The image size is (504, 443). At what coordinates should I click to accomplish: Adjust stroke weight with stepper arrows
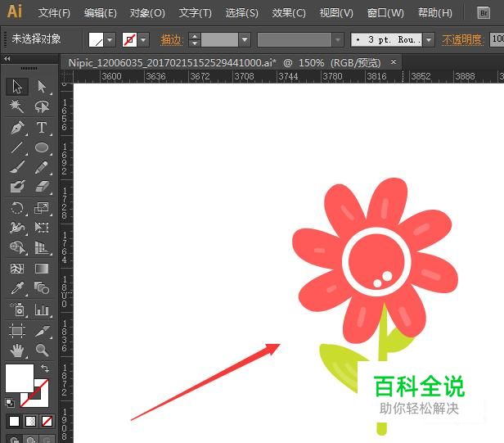[195, 40]
